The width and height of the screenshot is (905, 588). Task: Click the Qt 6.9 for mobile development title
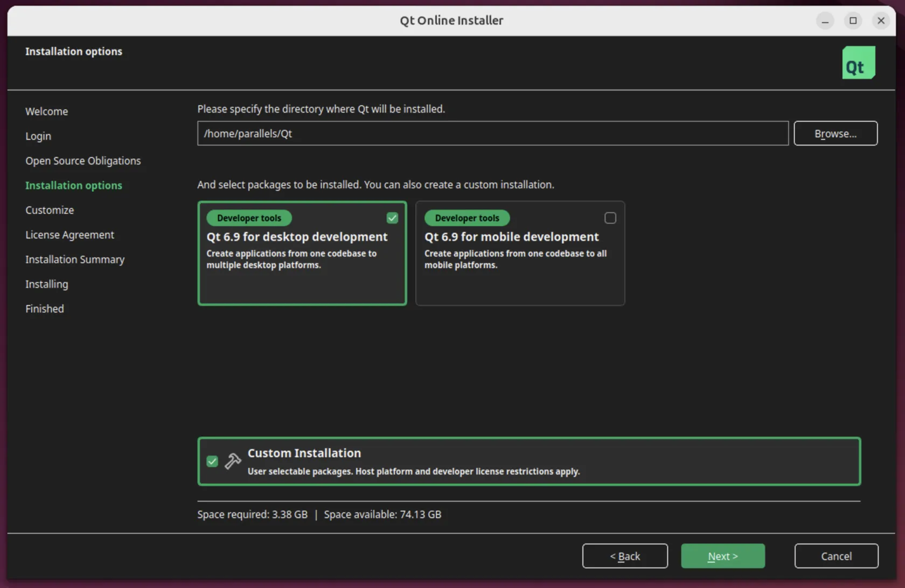pos(511,237)
